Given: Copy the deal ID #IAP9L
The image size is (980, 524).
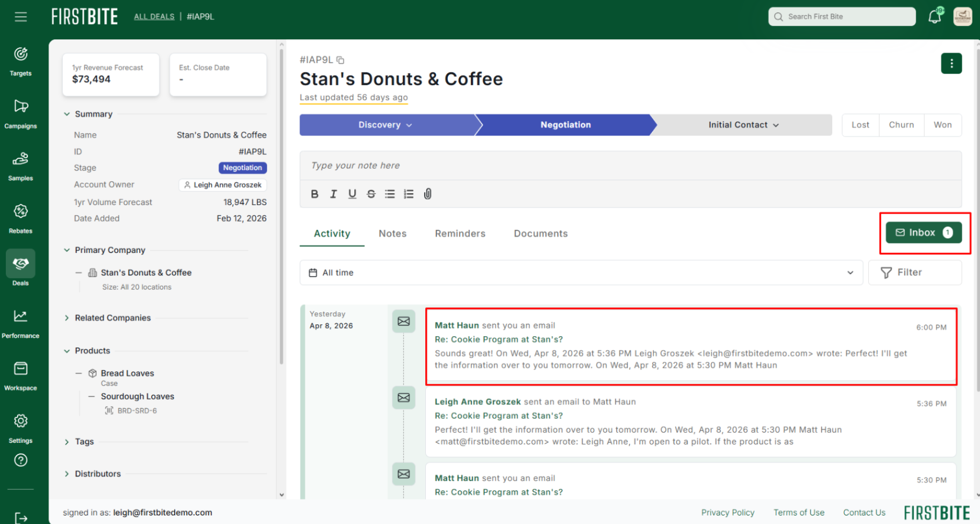Looking at the screenshot, I should click(x=340, y=60).
